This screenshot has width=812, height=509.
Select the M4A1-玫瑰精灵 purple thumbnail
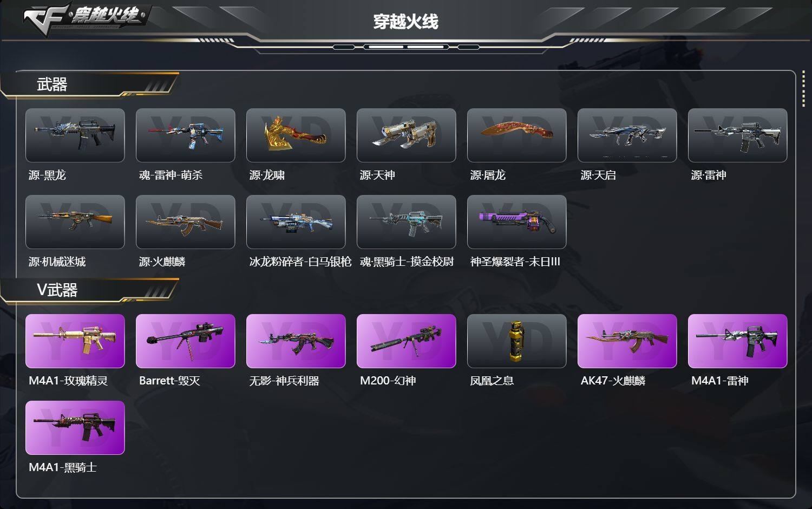[x=75, y=341]
